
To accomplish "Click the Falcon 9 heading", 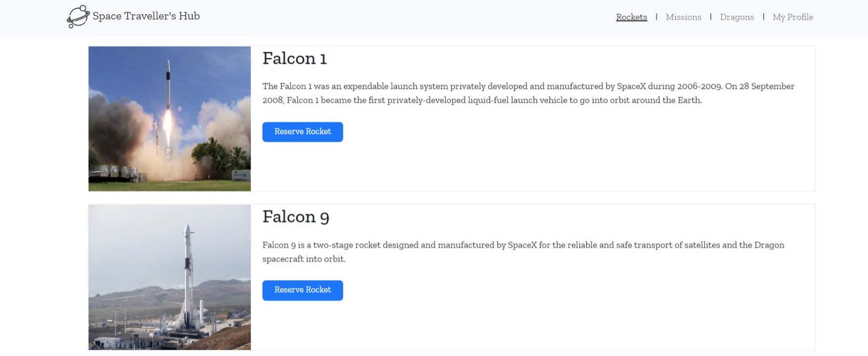I will pyautogui.click(x=296, y=217).
